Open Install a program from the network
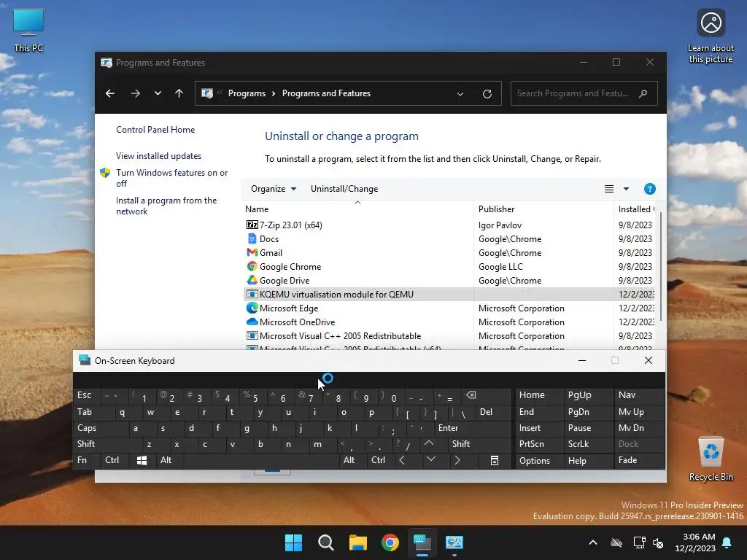Image resolution: width=747 pixels, height=560 pixels. pyautogui.click(x=166, y=206)
